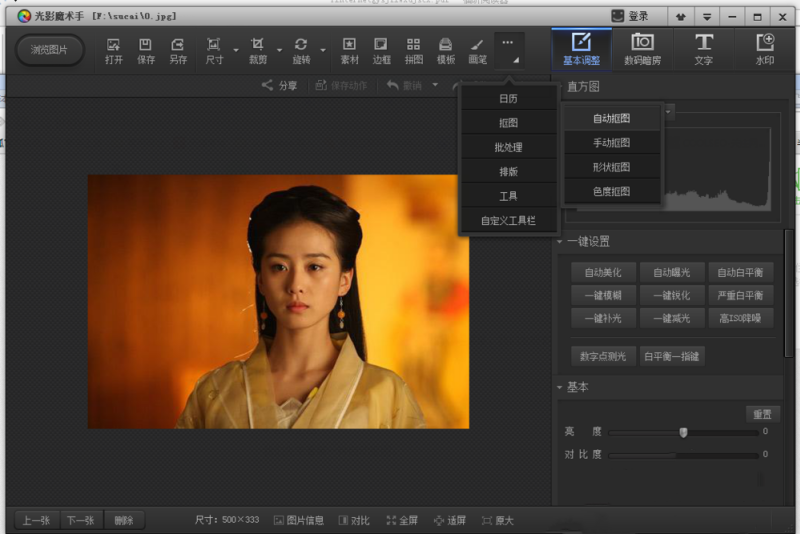Switch to the 水印 tab
The width and height of the screenshot is (800, 534).
click(765, 48)
